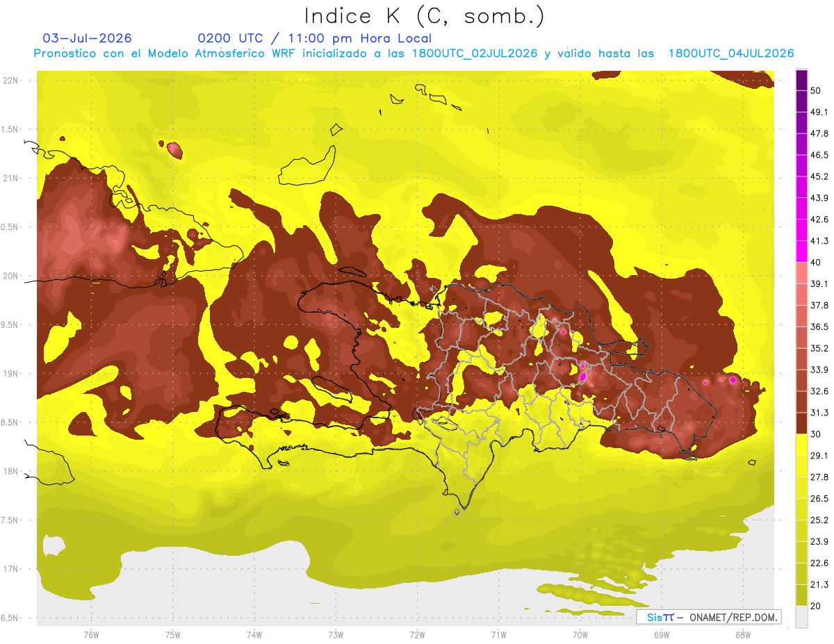Image resolution: width=834 pixels, height=644 pixels.
Task: Click the colorbar value '22.6'
Action: tap(819, 563)
